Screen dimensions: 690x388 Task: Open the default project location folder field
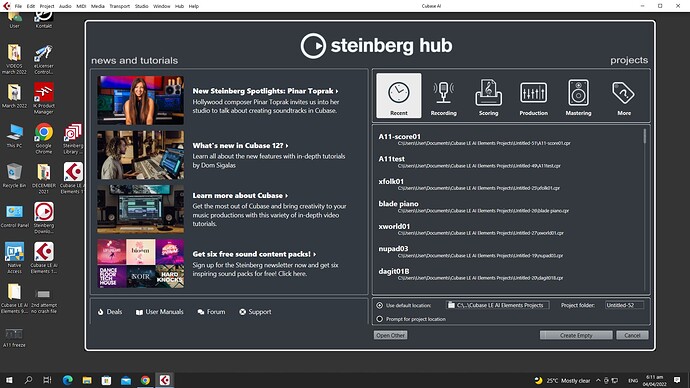pos(497,305)
